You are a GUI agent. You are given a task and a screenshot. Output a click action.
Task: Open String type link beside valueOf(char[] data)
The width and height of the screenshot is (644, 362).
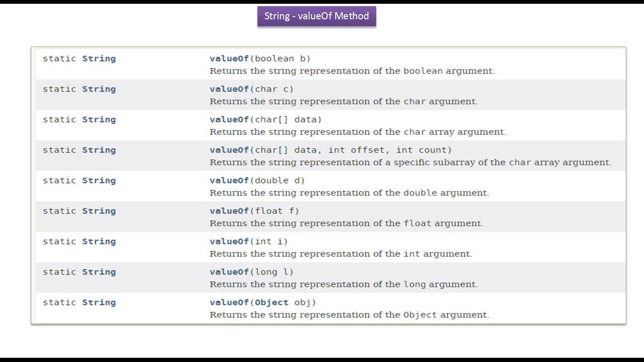[99, 119]
